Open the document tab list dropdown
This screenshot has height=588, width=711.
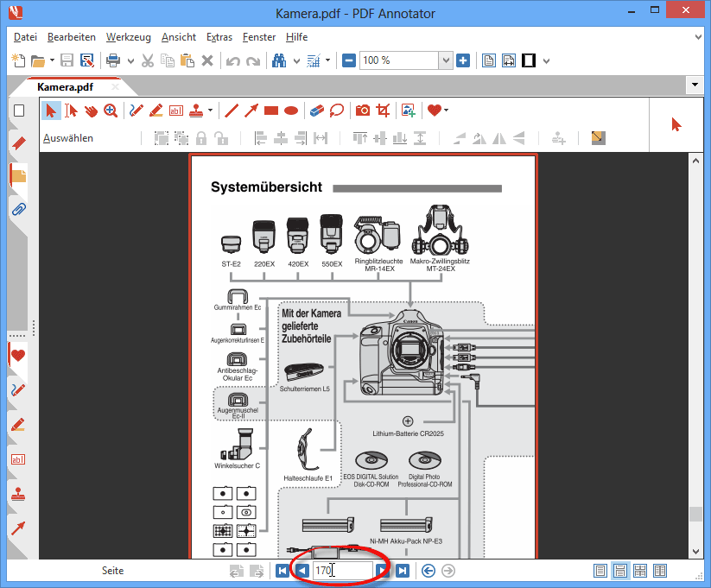[695, 85]
